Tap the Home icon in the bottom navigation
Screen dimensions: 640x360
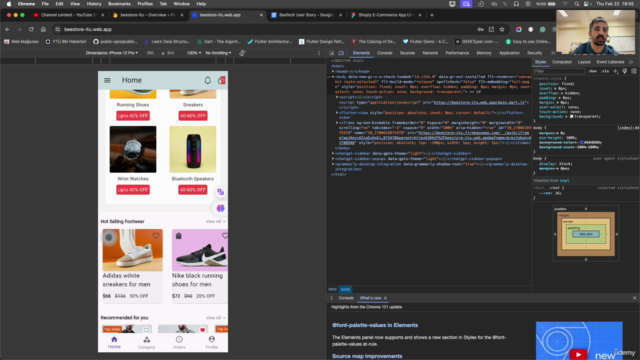pos(114,342)
